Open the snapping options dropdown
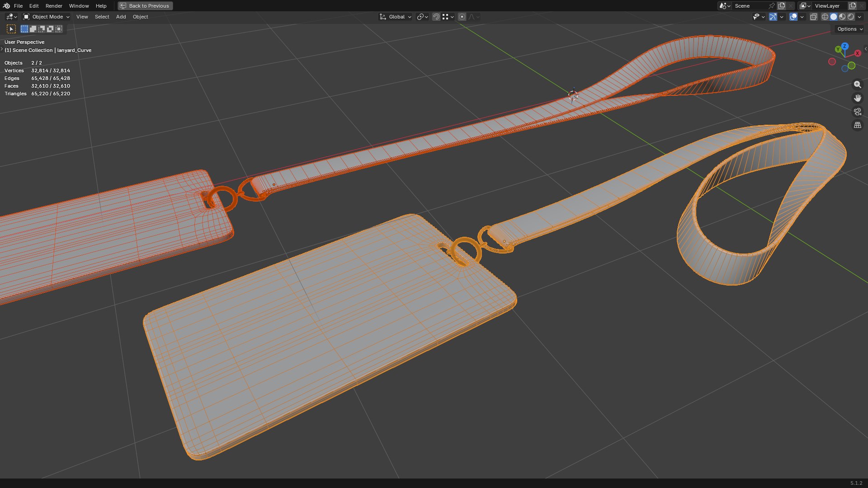The height and width of the screenshot is (488, 868). pyautogui.click(x=448, y=17)
